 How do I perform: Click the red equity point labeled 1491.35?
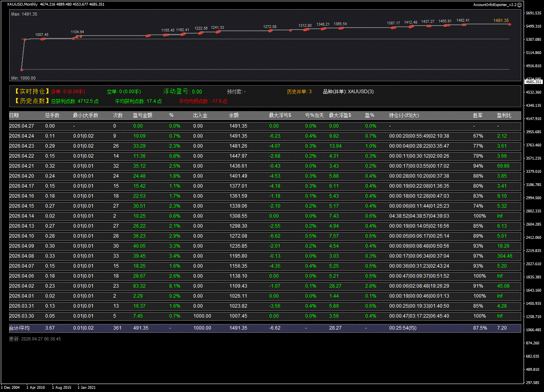pos(510,24)
